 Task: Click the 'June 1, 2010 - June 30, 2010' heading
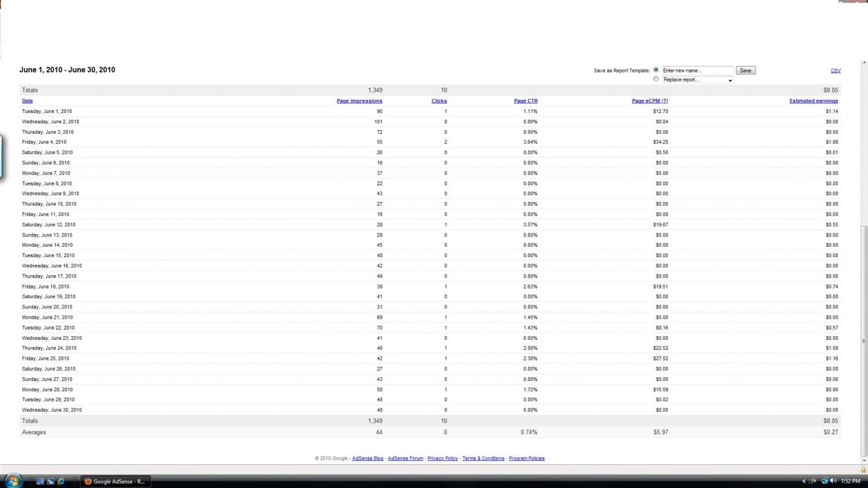coord(67,70)
